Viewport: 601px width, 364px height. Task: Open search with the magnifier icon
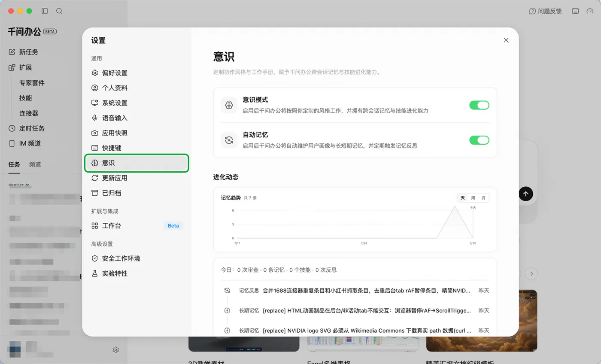(x=59, y=11)
